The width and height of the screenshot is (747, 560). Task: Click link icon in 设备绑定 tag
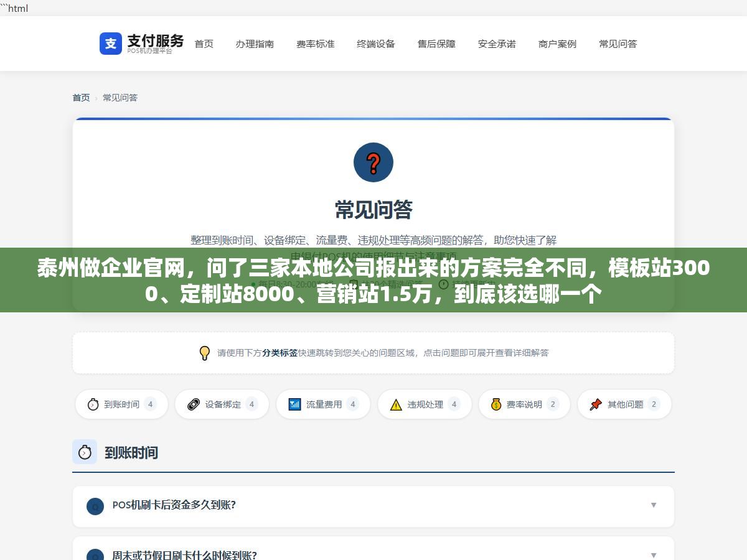[194, 404]
